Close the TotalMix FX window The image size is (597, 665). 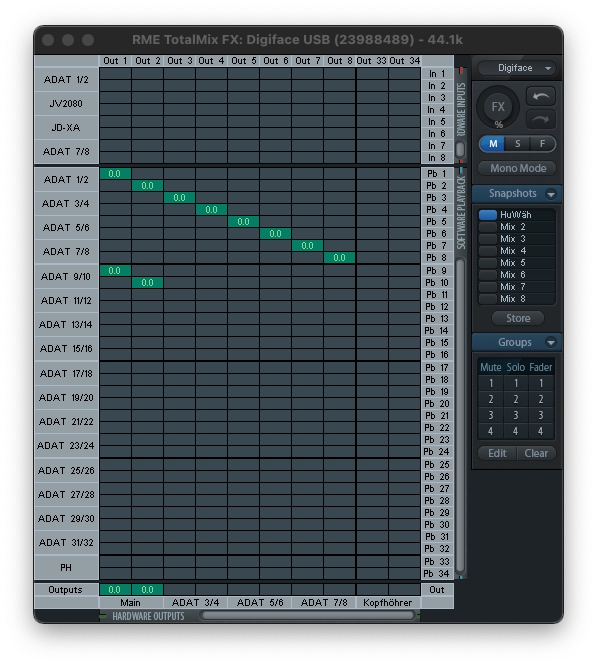click(48, 40)
